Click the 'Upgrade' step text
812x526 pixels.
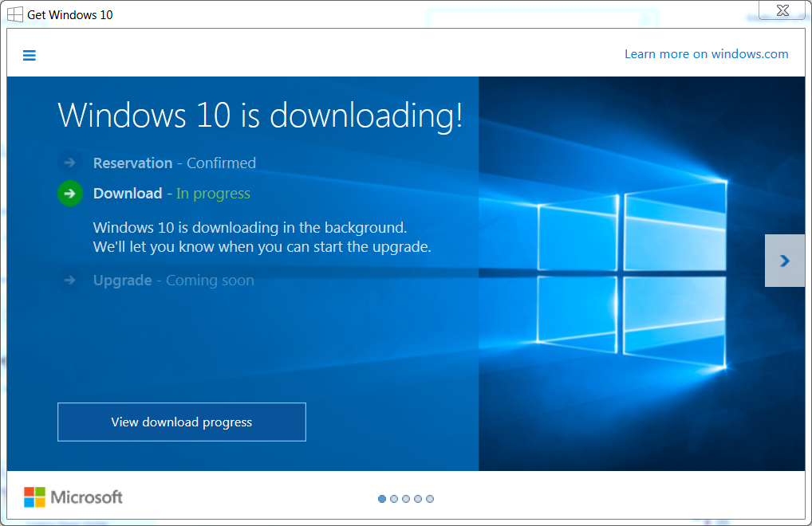pos(122,281)
